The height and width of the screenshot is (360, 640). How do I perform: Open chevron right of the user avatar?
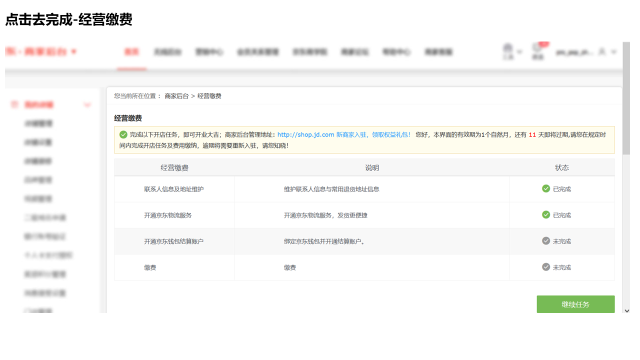(613, 52)
